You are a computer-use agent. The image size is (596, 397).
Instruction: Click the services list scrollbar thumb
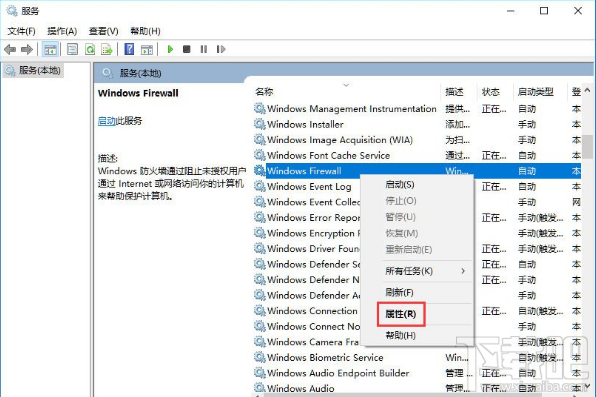588,147
